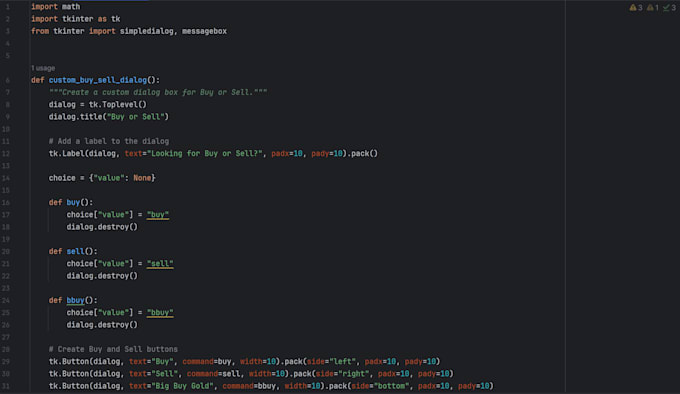Open the '1 usage' hint above custom_buyy_sell_dialog
Viewport: 680px width, 394px height.
[43, 68]
